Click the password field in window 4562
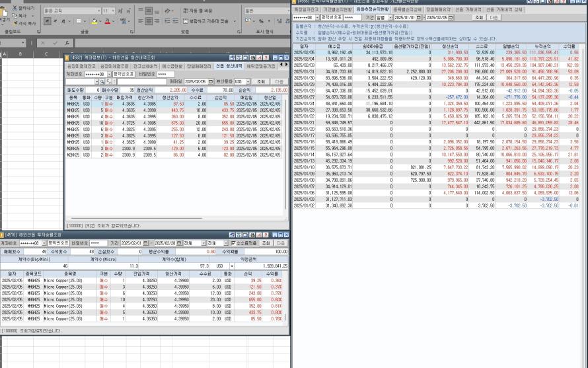The width and height of the screenshot is (588, 368). pyautogui.click(x=165, y=74)
